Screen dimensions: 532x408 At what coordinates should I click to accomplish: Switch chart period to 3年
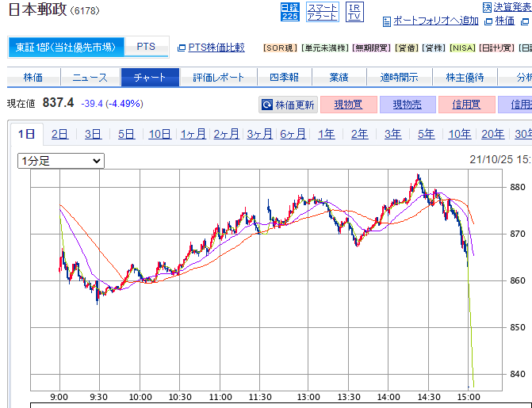[x=393, y=135]
